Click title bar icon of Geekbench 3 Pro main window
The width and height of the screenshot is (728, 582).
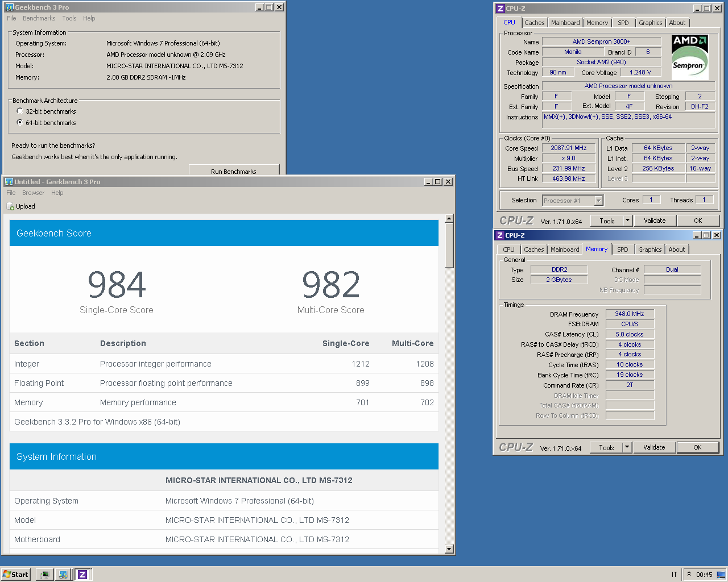click(9, 7)
